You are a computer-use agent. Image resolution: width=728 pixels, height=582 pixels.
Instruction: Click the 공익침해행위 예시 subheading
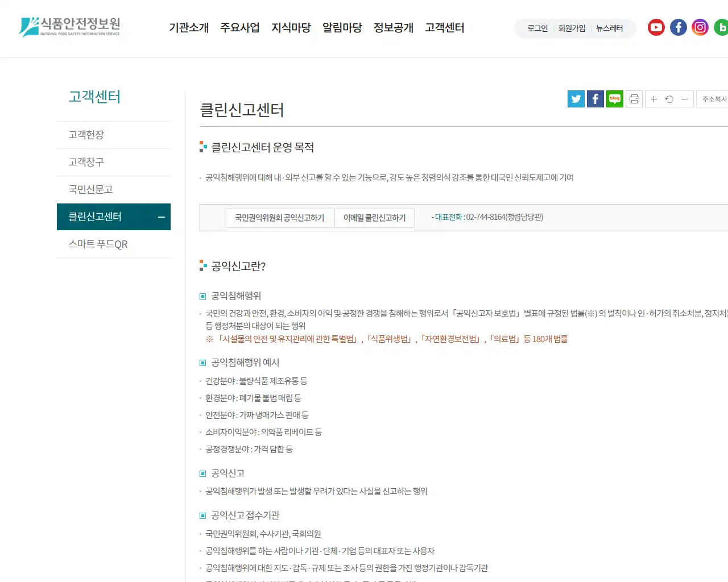(x=245, y=363)
